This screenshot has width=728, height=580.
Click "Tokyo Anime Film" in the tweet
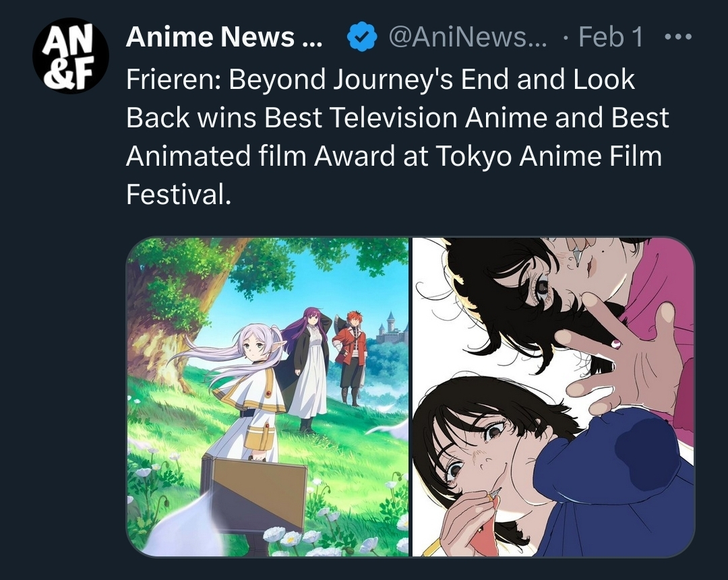[x=548, y=156]
